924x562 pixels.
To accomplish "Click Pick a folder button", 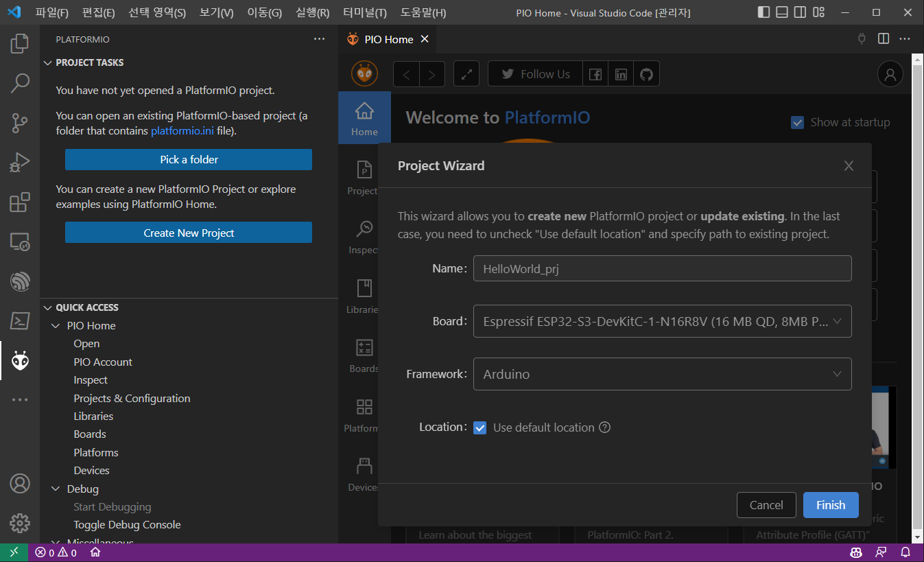I will (189, 159).
